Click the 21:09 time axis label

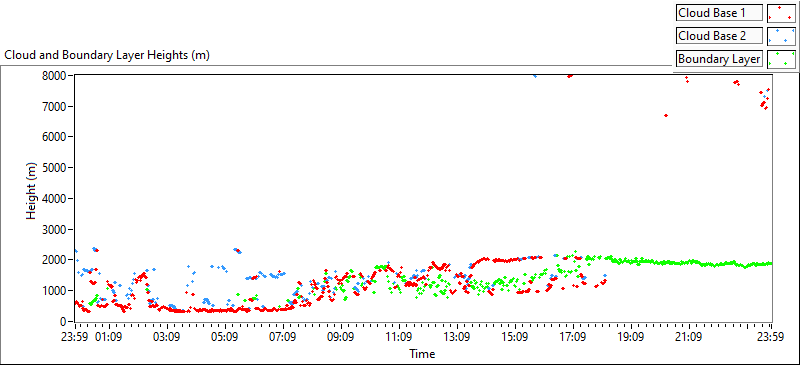coord(688,337)
